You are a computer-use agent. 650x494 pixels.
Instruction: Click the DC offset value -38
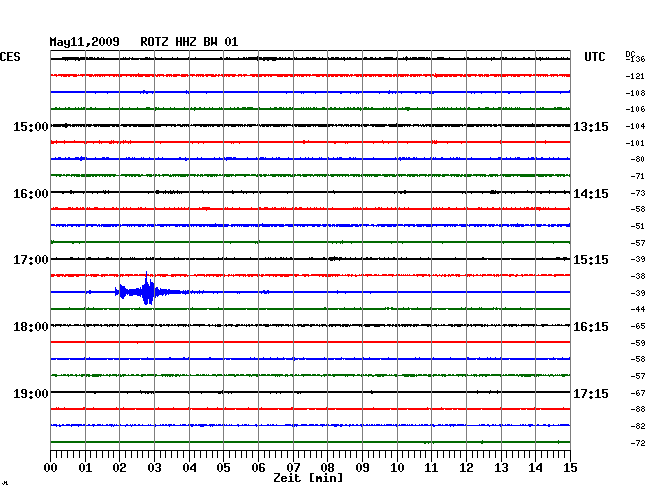638,276
